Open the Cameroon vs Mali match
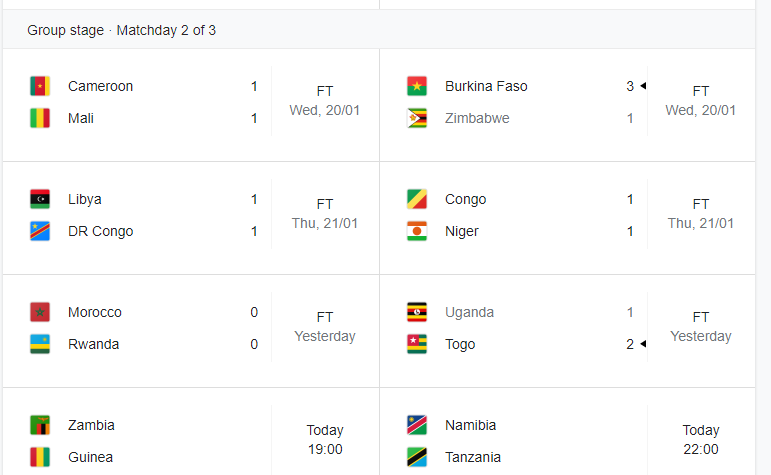 [191, 105]
